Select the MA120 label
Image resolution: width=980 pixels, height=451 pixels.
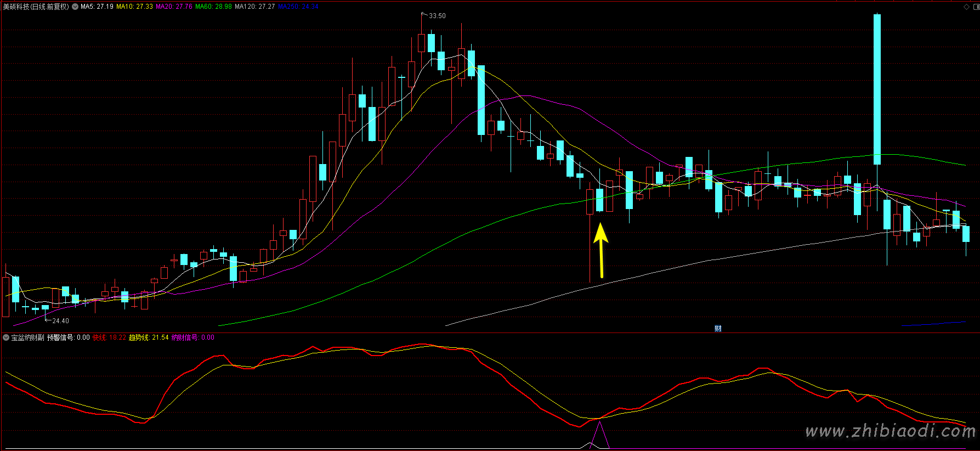[x=255, y=7]
